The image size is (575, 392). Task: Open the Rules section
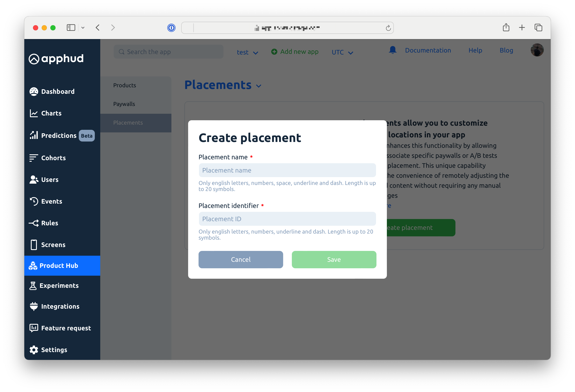point(44,223)
